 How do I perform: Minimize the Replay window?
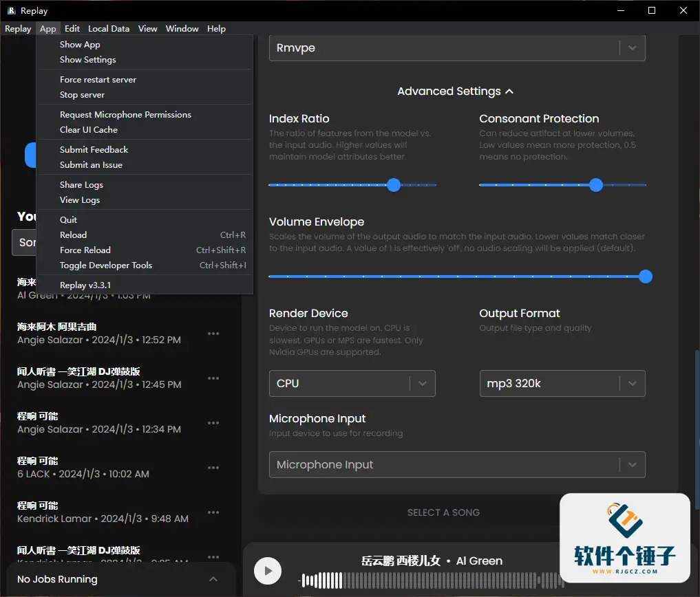(621, 10)
